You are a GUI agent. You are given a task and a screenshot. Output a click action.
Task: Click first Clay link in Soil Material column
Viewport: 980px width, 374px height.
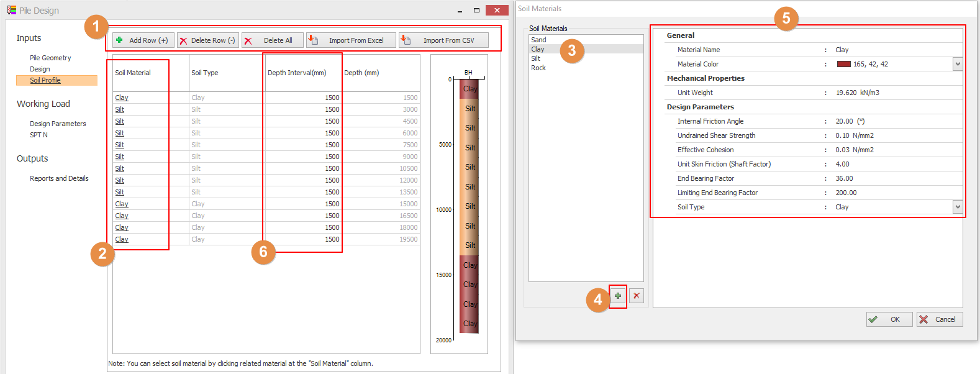tap(122, 98)
